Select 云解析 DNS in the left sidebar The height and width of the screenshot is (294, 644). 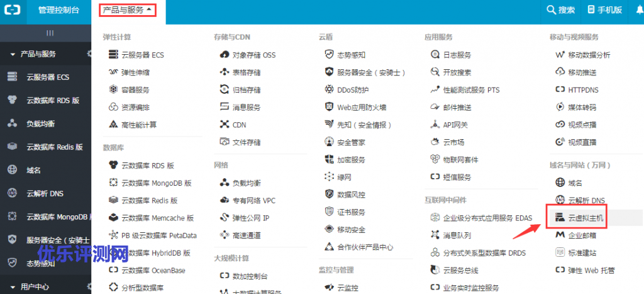tap(45, 193)
